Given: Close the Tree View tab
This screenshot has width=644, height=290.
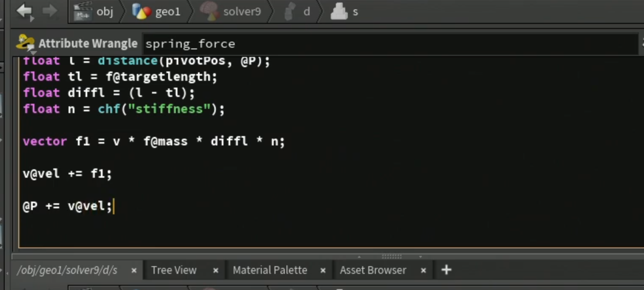Looking at the screenshot, I should [215, 270].
